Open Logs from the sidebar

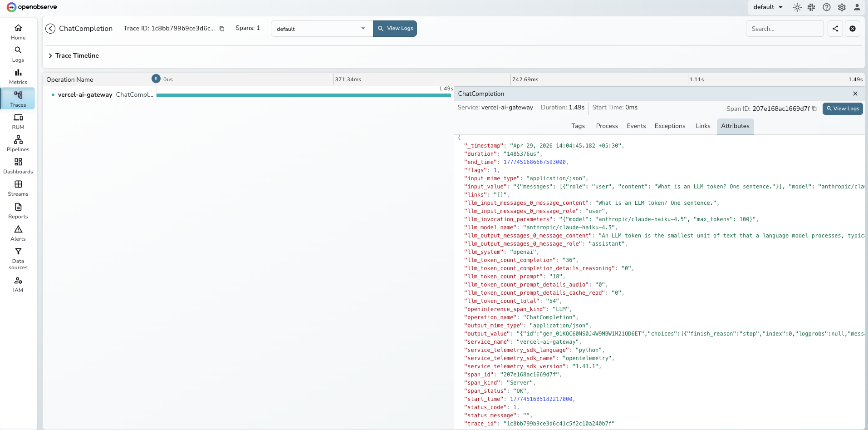coord(18,54)
